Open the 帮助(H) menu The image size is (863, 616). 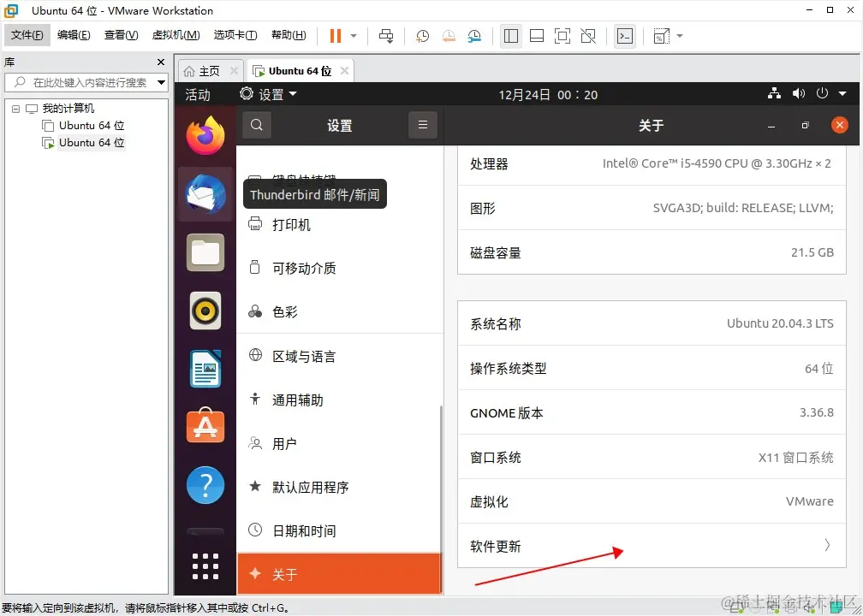pos(289,35)
